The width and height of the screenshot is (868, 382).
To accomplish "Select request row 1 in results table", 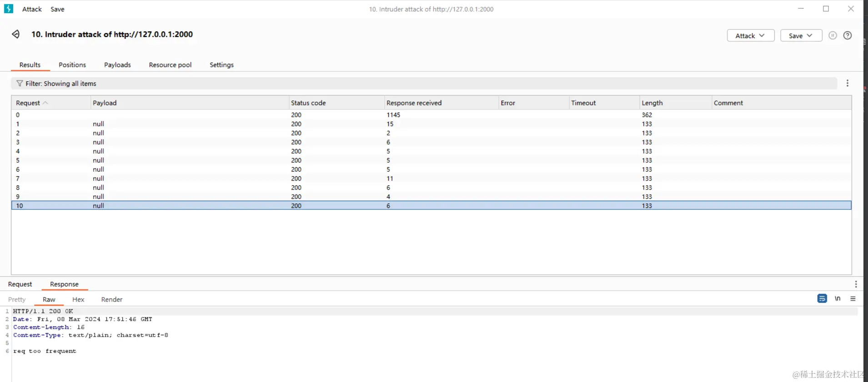I will 431,124.
